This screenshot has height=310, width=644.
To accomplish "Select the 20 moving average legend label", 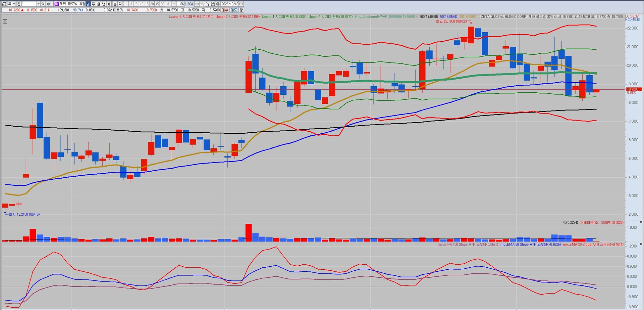I will [468, 16].
